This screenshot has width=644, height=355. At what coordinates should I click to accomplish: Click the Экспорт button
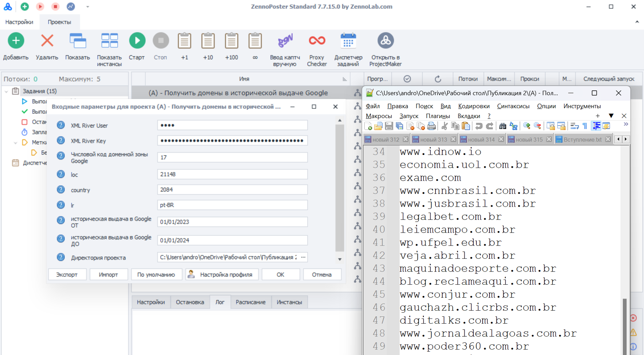coord(67,274)
